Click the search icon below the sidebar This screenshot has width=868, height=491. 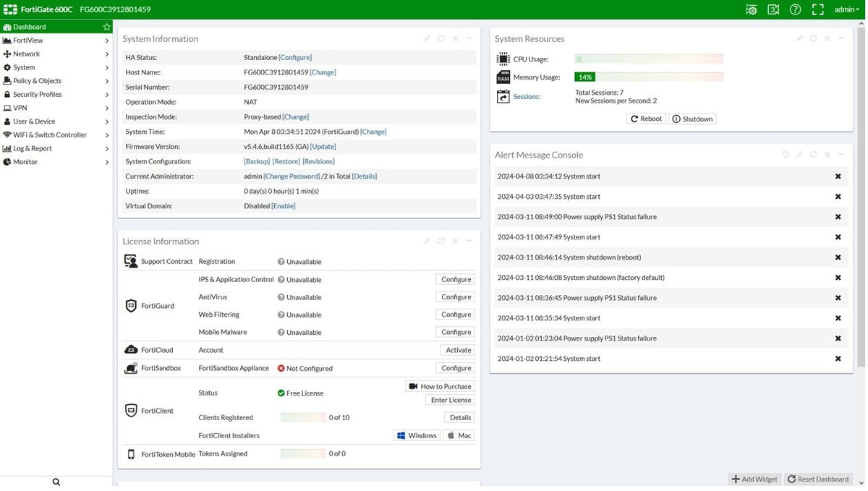point(56,482)
